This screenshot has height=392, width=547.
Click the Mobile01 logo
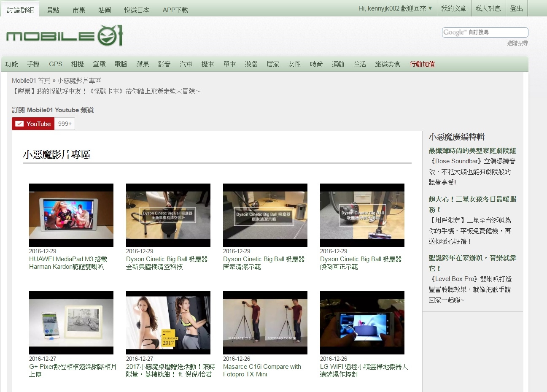click(65, 35)
